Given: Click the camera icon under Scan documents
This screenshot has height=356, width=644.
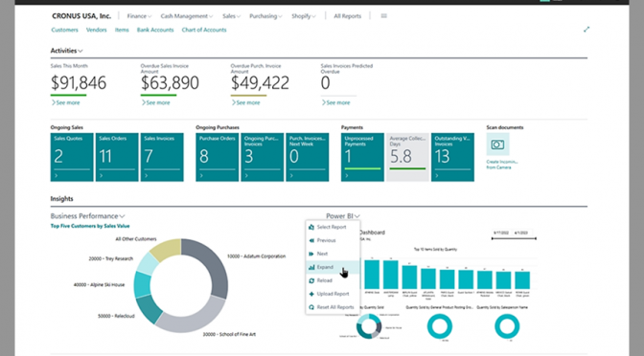Looking at the screenshot, I should point(497,145).
